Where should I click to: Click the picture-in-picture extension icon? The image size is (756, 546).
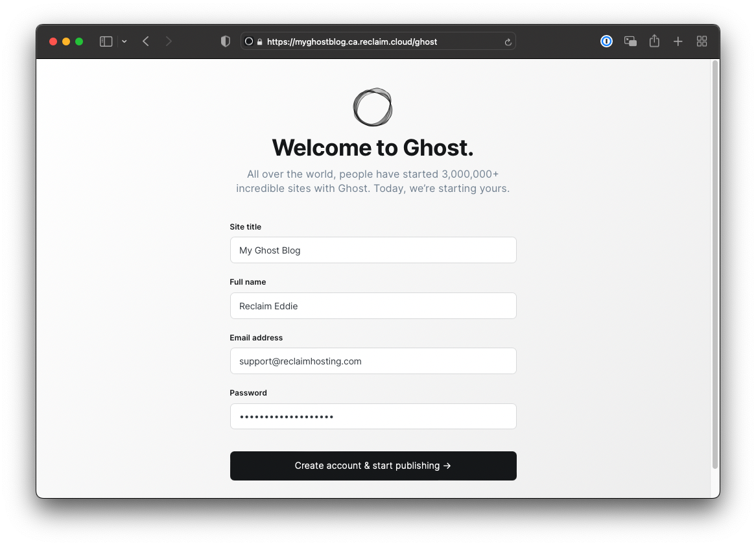coord(630,42)
